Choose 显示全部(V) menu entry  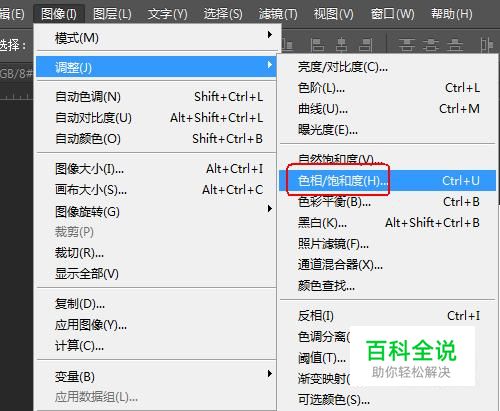pos(156,274)
